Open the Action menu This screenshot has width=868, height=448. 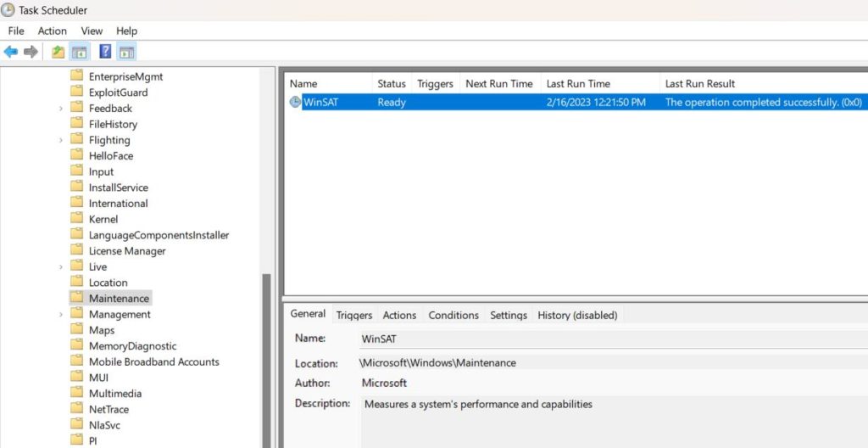tap(52, 31)
